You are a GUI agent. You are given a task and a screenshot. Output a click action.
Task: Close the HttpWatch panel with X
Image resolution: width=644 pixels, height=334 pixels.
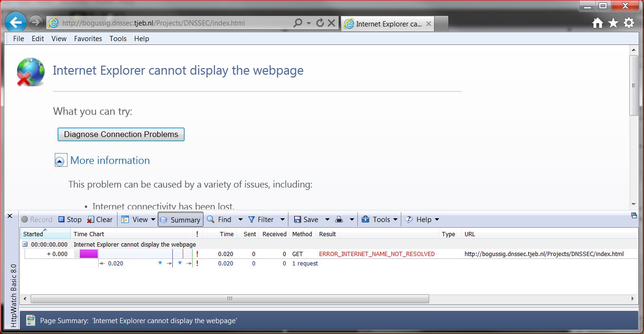tap(9, 216)
